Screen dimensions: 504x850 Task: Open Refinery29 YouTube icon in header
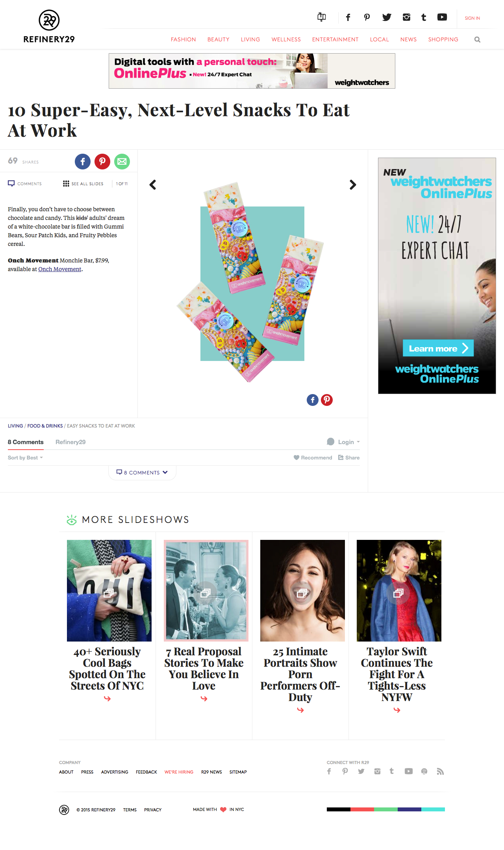(x=442, y=17)
